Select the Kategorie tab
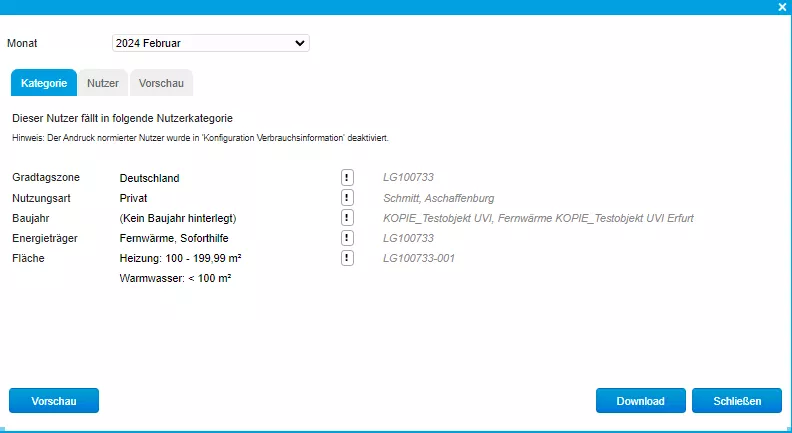792x433 pixels. 44,83
